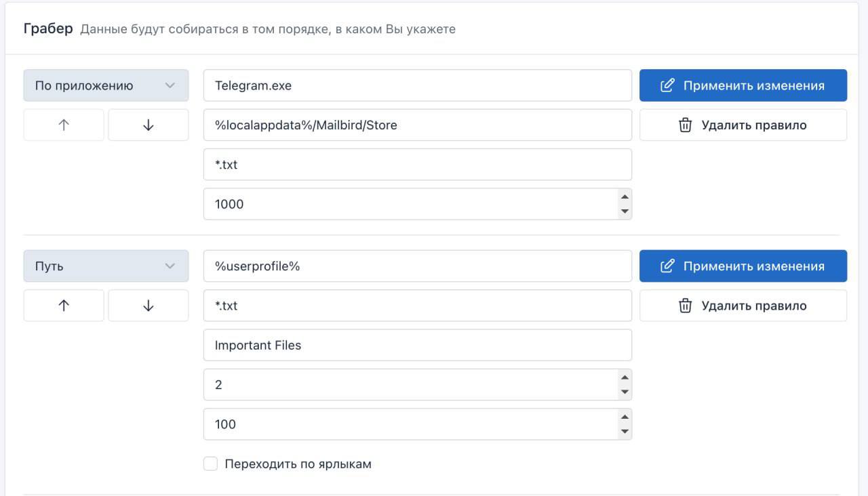Open the По приложению dropdown
Screen dimensions: 868x496
click(106, 85)
